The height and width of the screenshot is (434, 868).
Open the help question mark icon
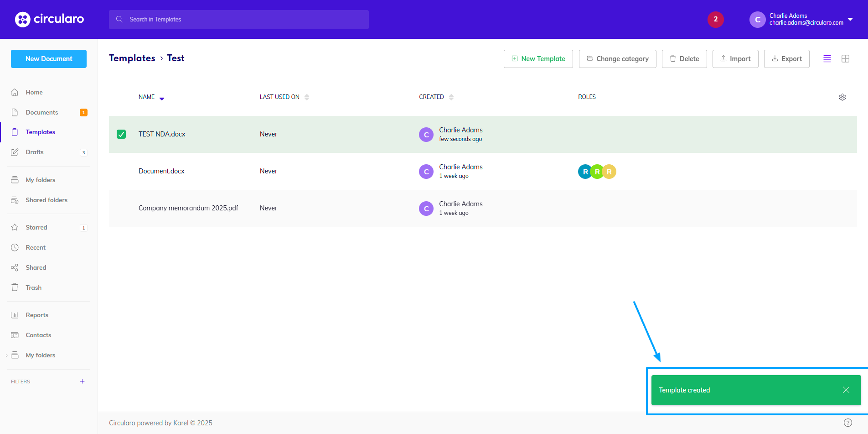(847, 423)
